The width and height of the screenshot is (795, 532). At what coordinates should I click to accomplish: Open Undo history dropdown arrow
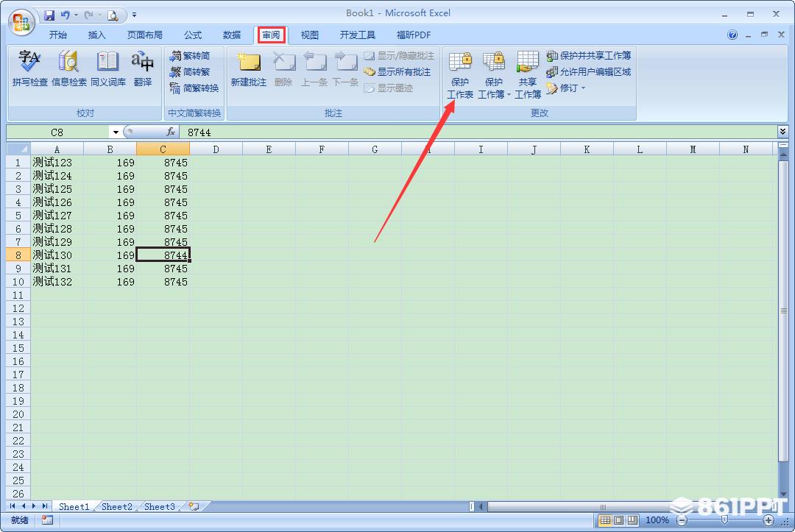pos(76,15)
